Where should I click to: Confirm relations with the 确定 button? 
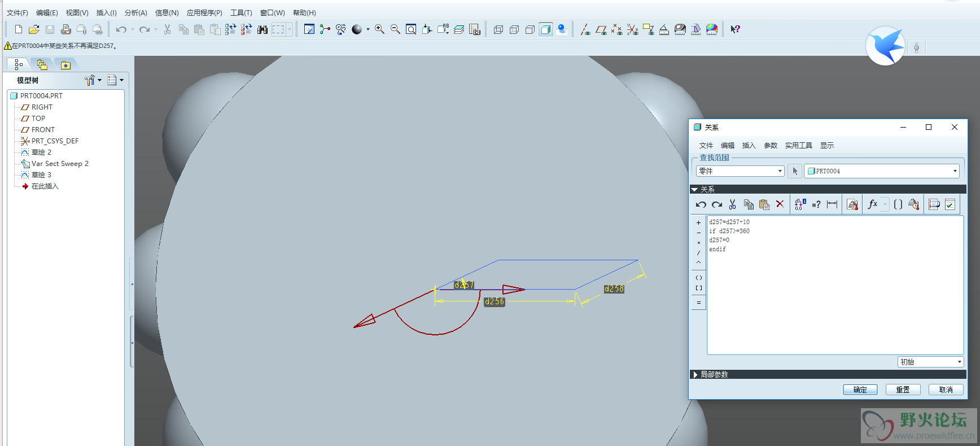[860, 390]
